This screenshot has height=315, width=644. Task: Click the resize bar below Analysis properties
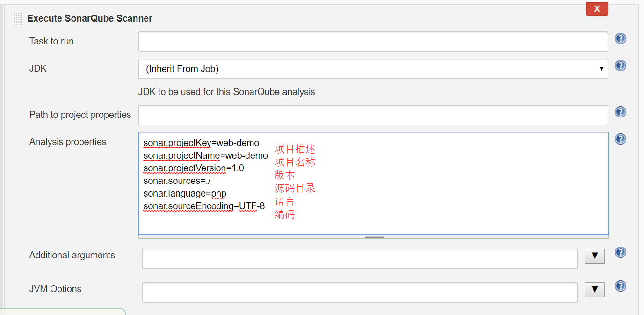coord(374,237)
